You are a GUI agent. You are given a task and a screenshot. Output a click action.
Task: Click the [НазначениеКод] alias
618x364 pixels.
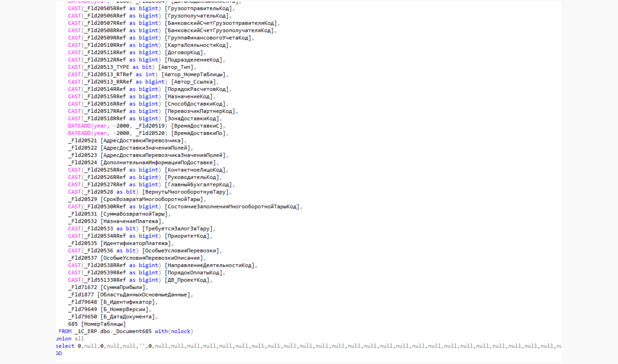[x=189, y=97]
